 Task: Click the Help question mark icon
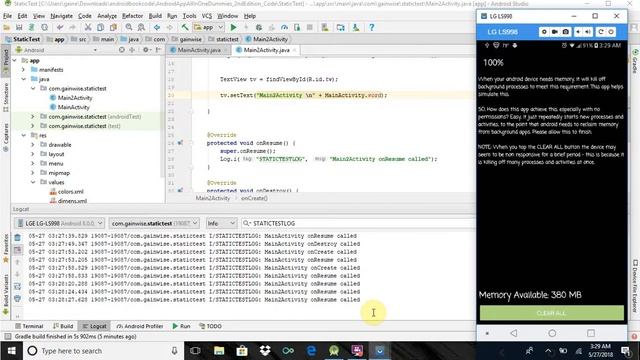click(371, 27)
